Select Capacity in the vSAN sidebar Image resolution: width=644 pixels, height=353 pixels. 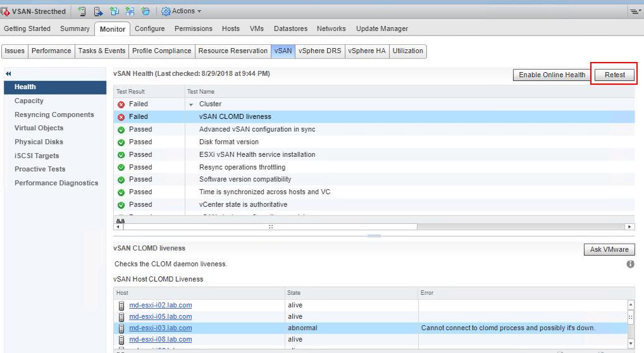pos(28,101)
